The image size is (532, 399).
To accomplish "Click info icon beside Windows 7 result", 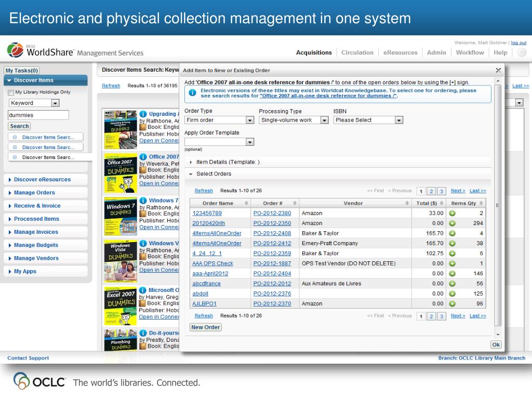I will [143, 201].
